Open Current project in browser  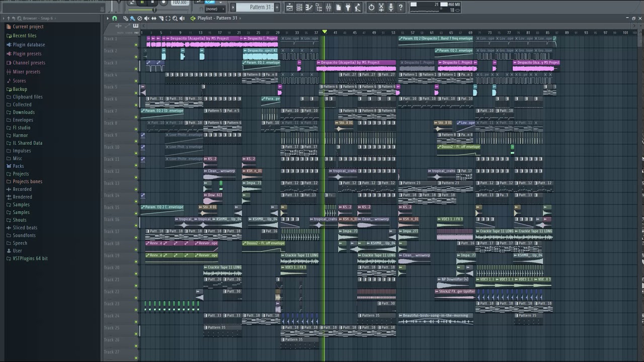pos(28,27)
